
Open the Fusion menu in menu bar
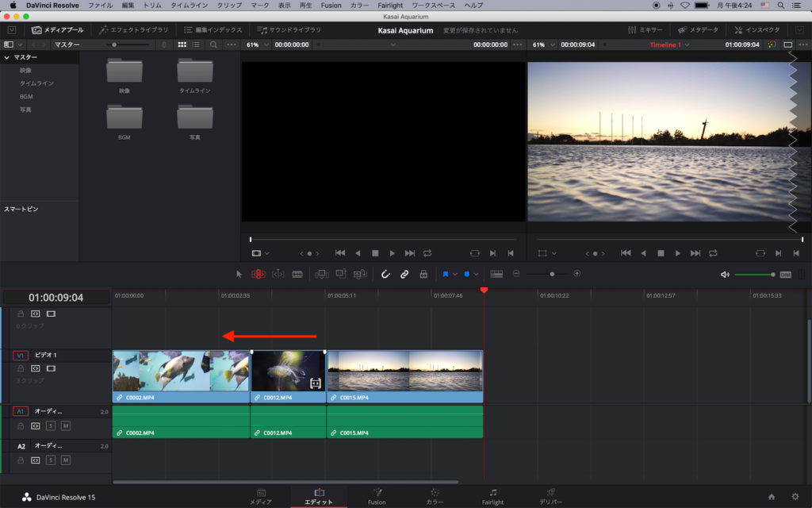(x=331, y=5)
